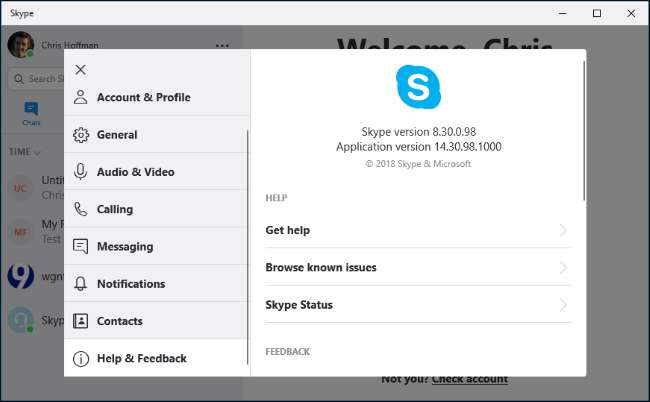Select the MF avatar conversation in the chat list

tap(20, 232)
